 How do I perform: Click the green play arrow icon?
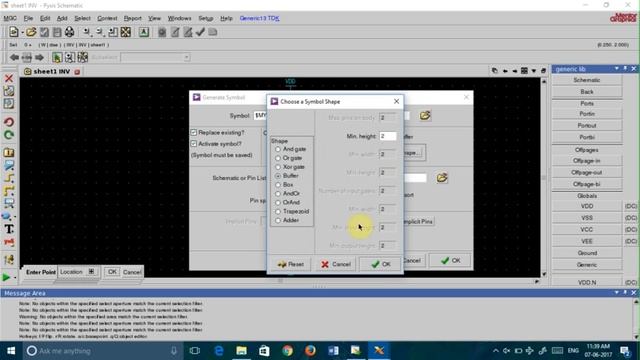tap(6, 278)
